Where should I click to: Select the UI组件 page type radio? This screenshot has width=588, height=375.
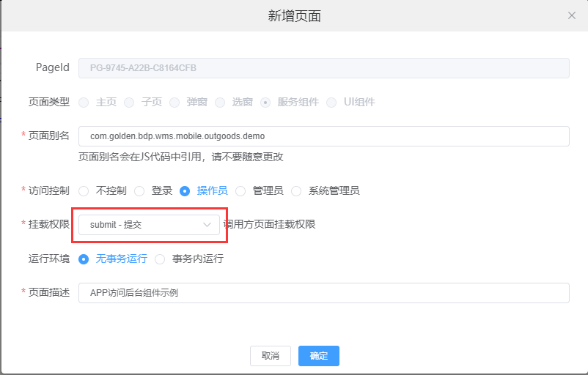331,103
